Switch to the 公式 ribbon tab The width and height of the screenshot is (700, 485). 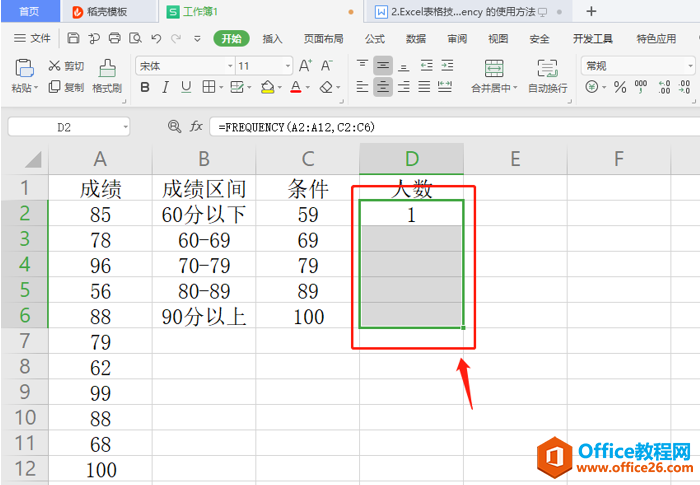375,39
